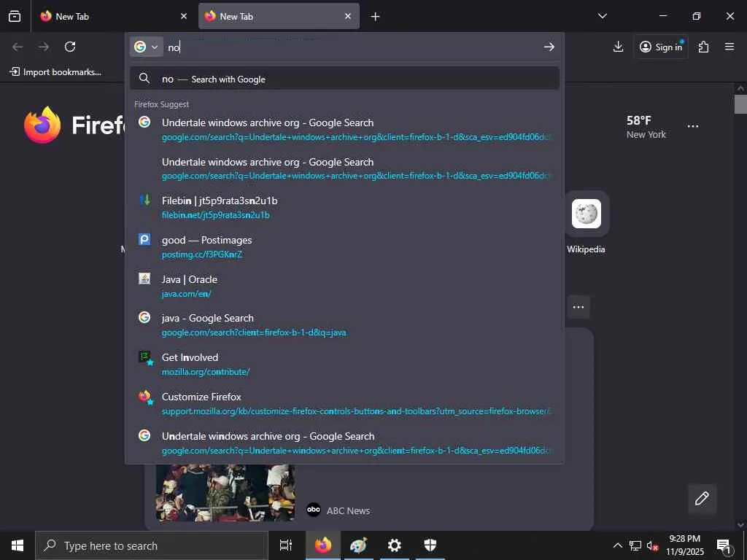Open Settings gear on the taskbar
The height and width of the screenshot is (560, 747).
tap(395, 545)
